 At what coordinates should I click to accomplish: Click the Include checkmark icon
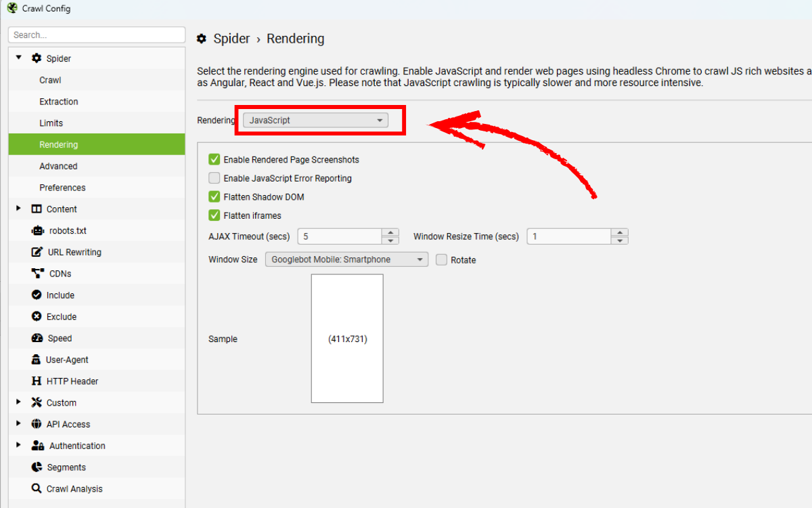[x=37, y=295]
